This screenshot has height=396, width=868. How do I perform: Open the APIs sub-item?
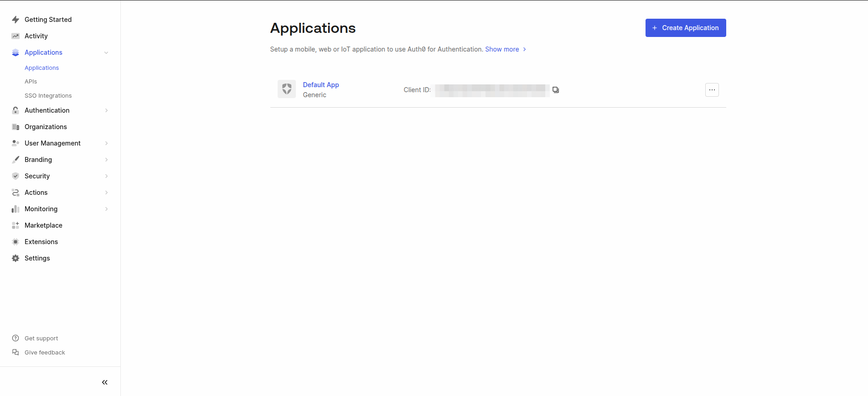(31, 82)
